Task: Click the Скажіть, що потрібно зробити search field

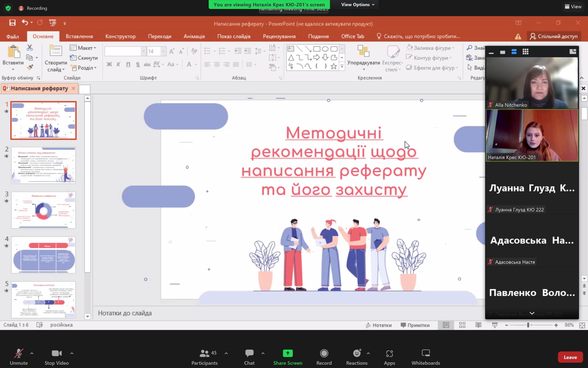Action: point(418,36)
